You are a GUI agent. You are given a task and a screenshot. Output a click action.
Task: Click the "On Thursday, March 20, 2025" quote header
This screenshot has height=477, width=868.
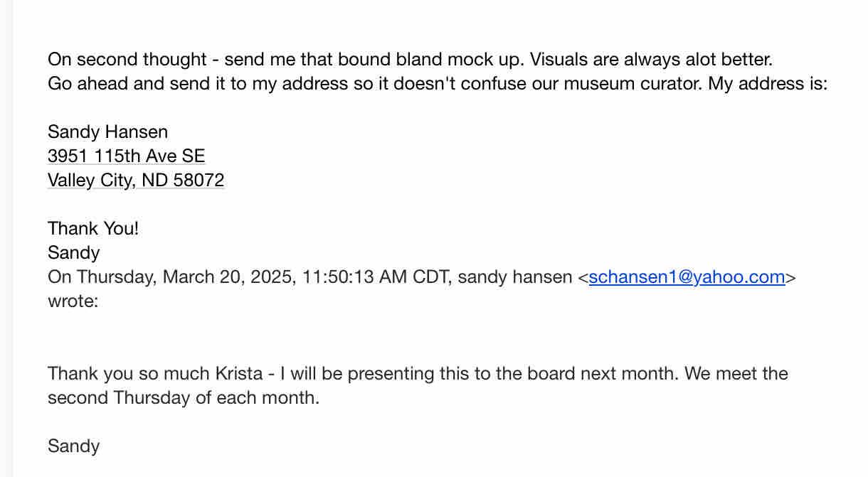[171, 277]
